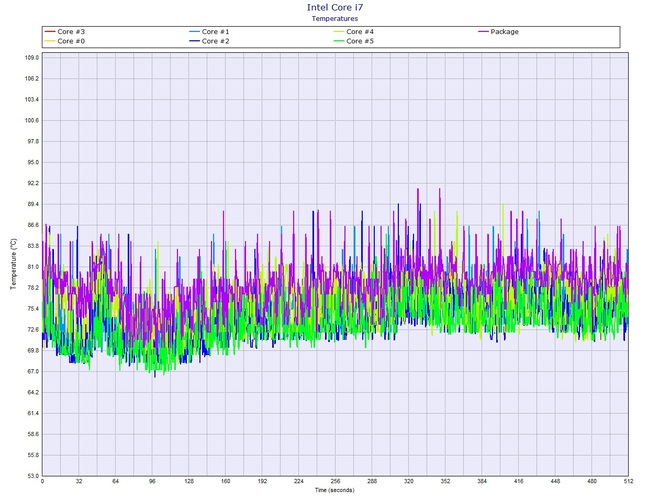Image resolution: width=670 pixels, height=502 pixels.
Task: Click the red Core #3 color line swatch
Action: (x=50, y=32)
